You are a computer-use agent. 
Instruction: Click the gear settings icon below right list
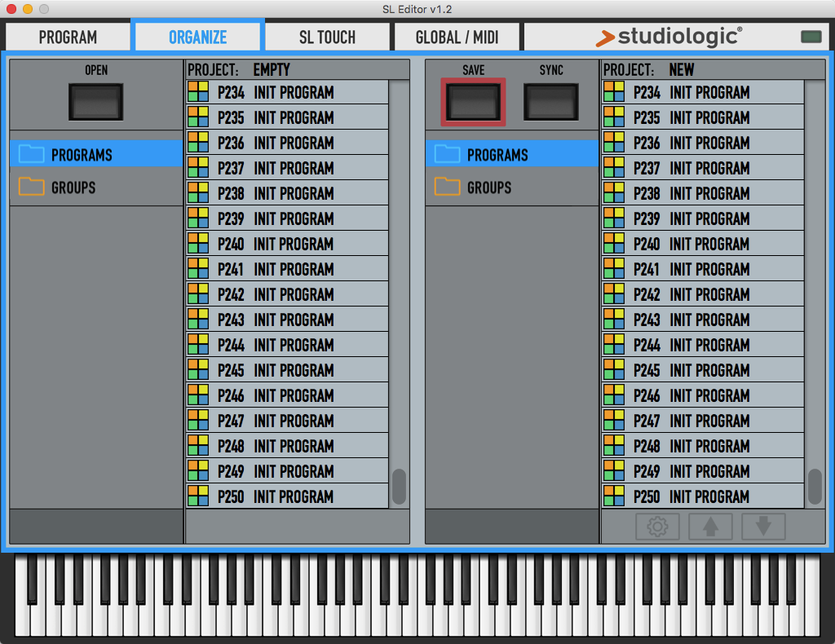click(x=658, y=527)
